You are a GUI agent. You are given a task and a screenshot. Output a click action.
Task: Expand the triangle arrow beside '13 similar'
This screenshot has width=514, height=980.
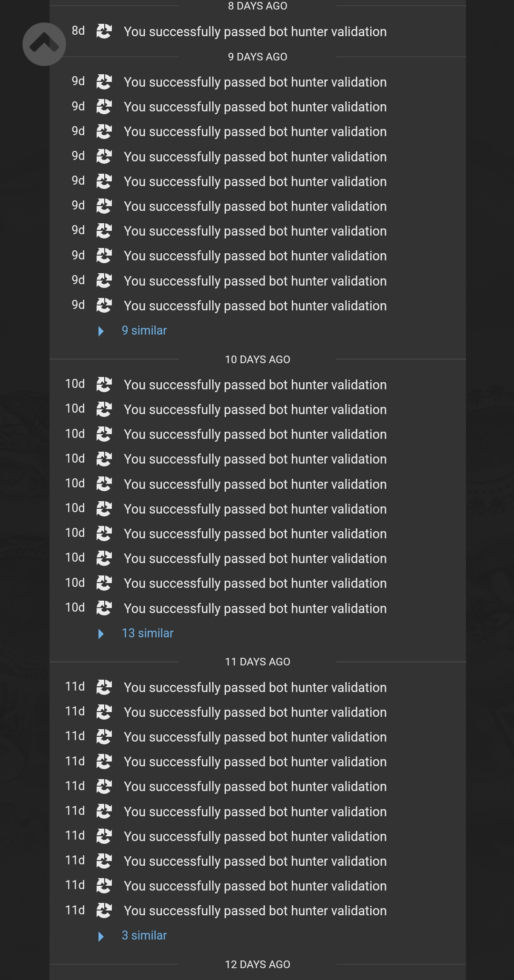(101, 634)
